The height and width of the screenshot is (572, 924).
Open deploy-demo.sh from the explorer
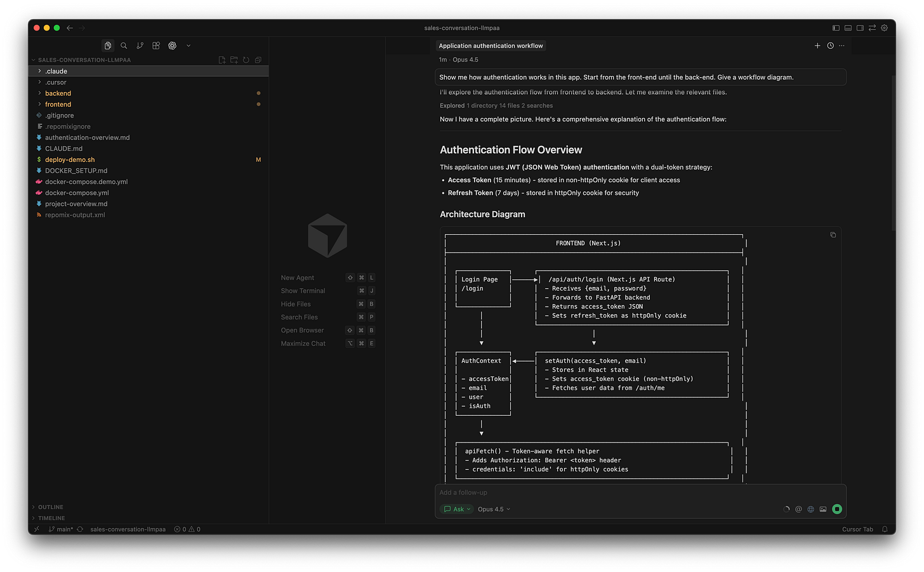[70, 159]
